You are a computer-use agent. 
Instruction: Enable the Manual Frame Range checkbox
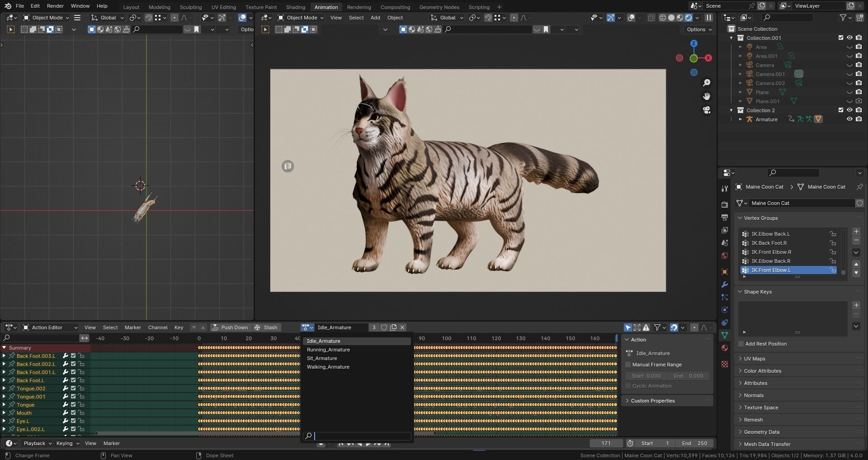pos(628,365)
